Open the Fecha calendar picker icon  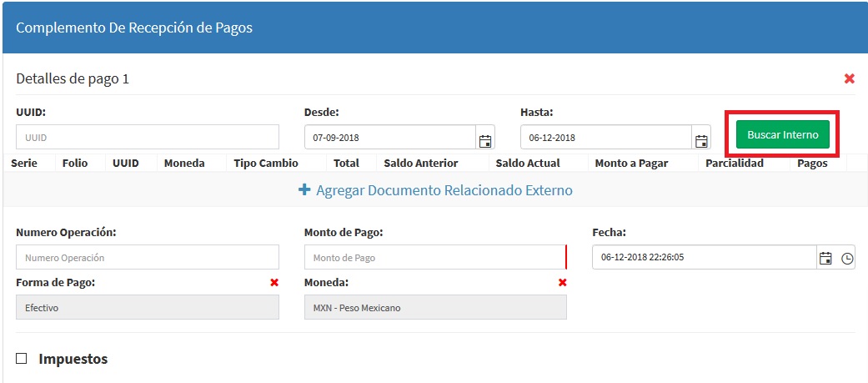tap(825, 258)
